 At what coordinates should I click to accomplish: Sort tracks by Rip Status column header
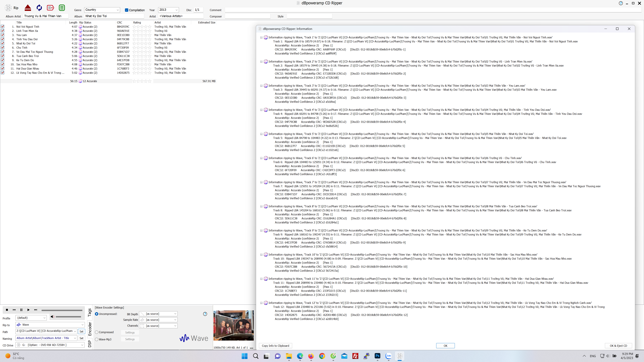pyautogui.click(x=85, y=22)
